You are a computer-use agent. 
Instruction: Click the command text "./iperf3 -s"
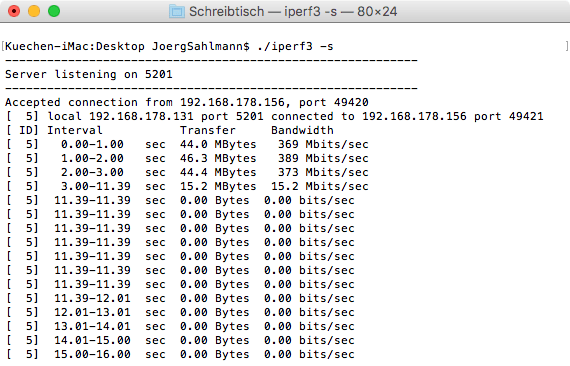[295, 47]
